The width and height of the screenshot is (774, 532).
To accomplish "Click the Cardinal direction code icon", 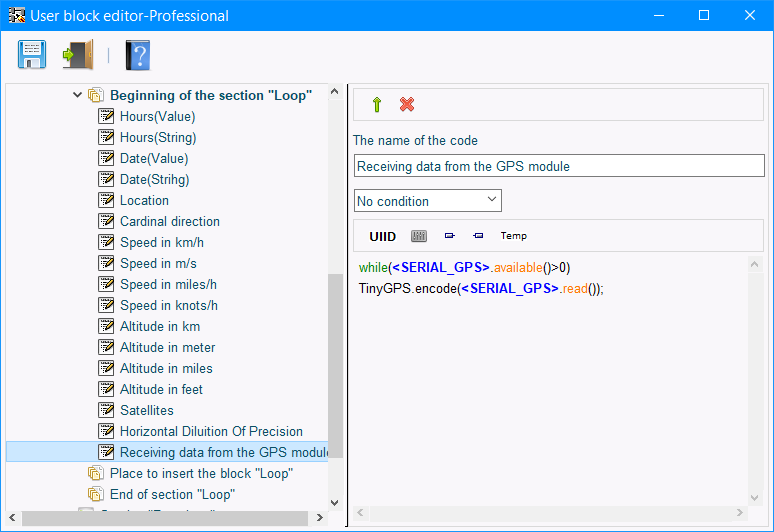I will tap(106, 221).
